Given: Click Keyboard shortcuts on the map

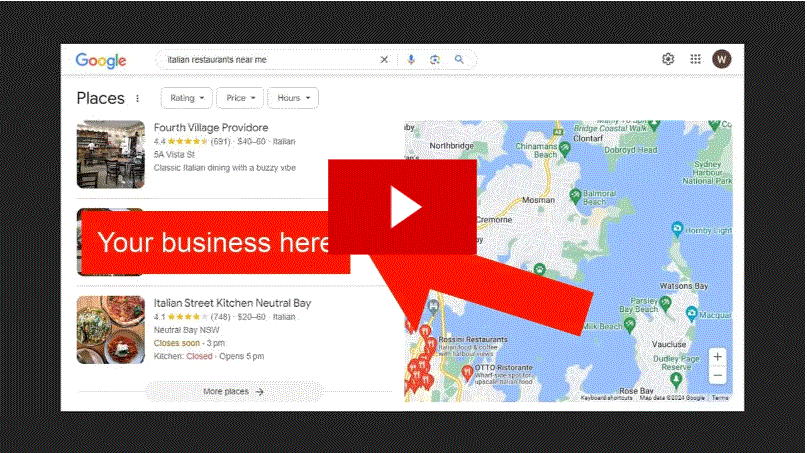Looking at the screenshot, I should [606, 397].
